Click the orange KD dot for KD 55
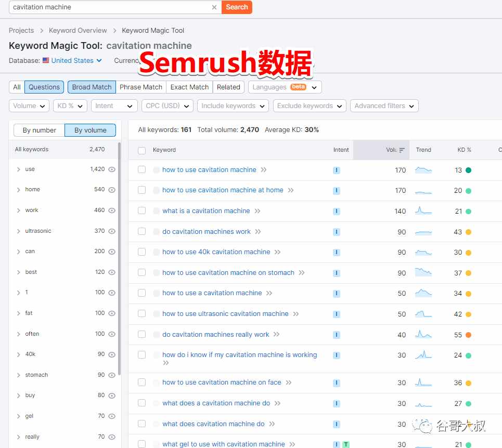 pyautogui.click(x=468, y=335)
